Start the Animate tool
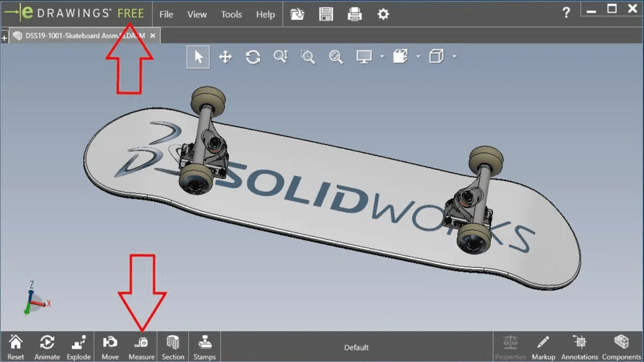The image size is (644, 362). (x=47, y=347)
